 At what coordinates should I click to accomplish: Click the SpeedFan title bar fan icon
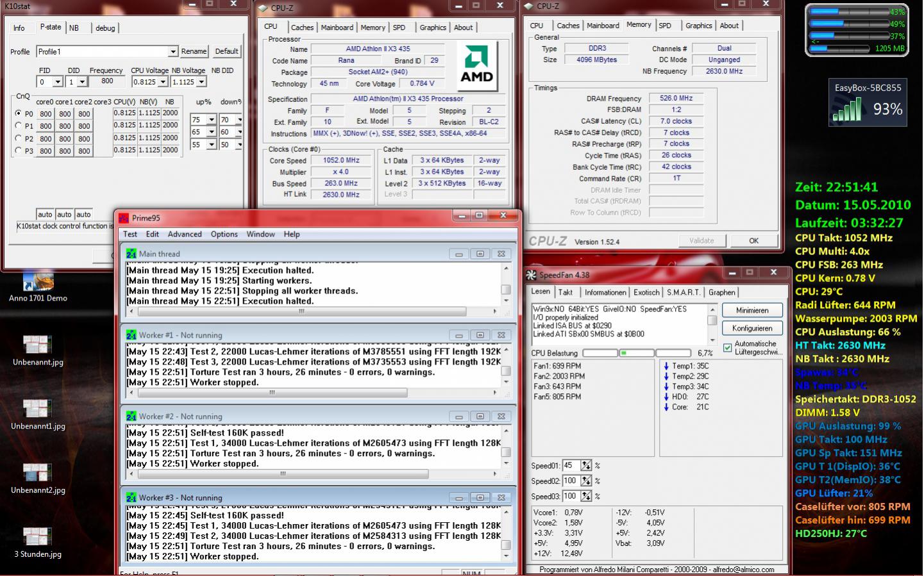click(532, 275)
